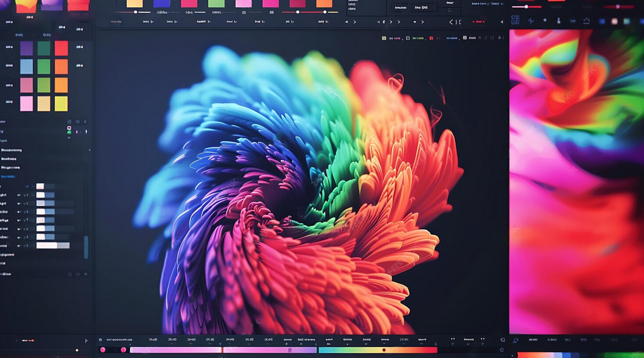The width and height of the screenshot is (644, 358).
Task: Click the first pink circle button on bottom timeline
Action: click(x=103, y=349)
